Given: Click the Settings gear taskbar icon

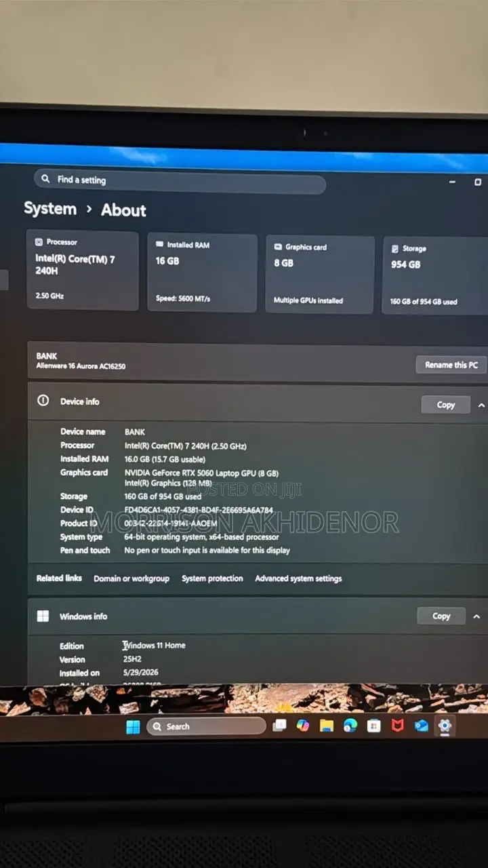Looking at the screenshot, I should 445,726.
